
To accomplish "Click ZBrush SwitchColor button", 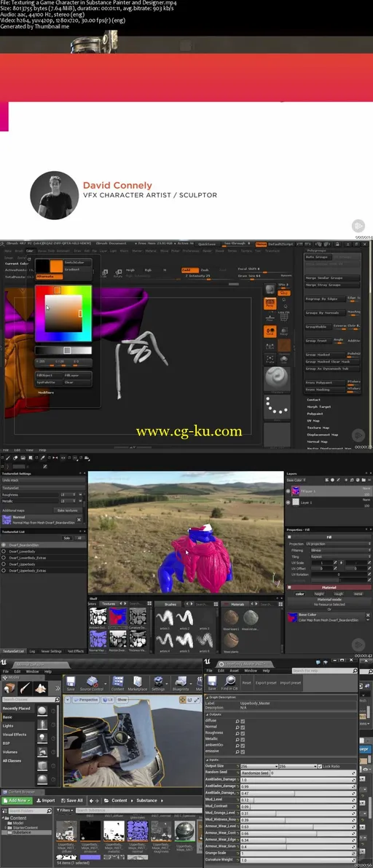I will tap(78, 262).
